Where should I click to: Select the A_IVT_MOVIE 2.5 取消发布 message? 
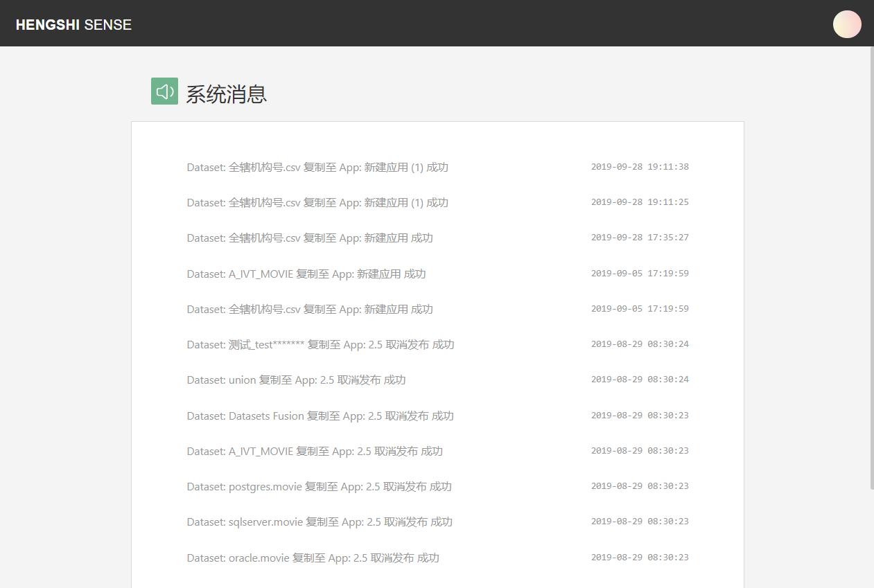click(x=315, y=451)
